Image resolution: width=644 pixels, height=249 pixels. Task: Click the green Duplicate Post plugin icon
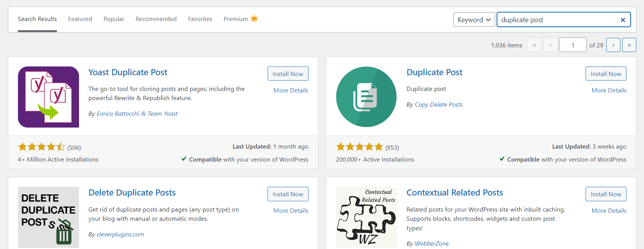[x=366, y=97]
